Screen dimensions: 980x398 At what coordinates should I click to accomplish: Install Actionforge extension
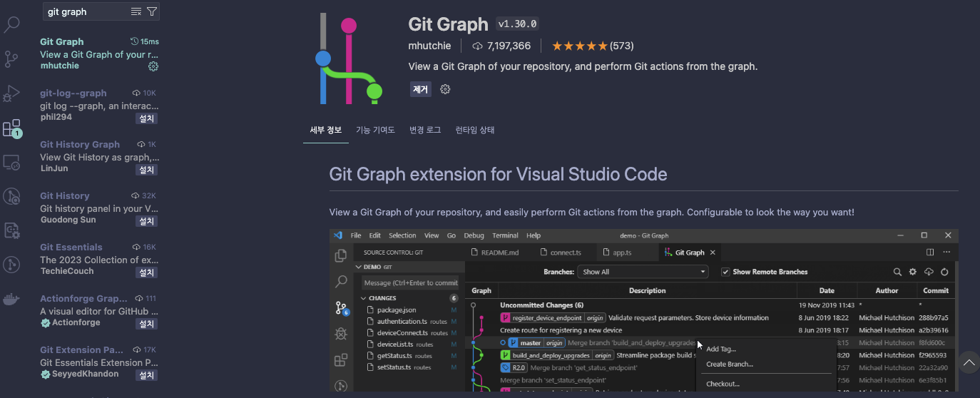tap(146, 324)
